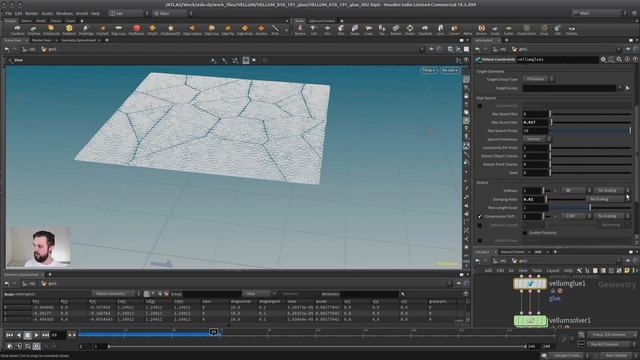
Task: Click the Max Search Dist slider
Action: point(591,122)
